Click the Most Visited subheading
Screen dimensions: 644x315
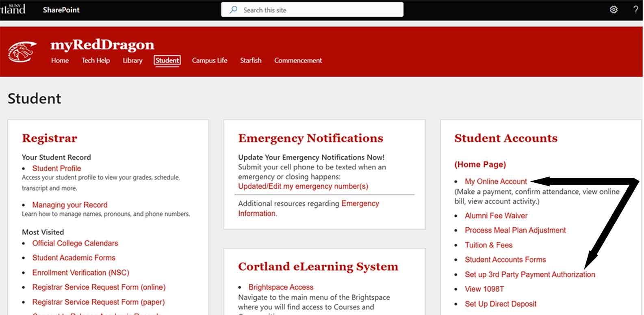[43, 232]
